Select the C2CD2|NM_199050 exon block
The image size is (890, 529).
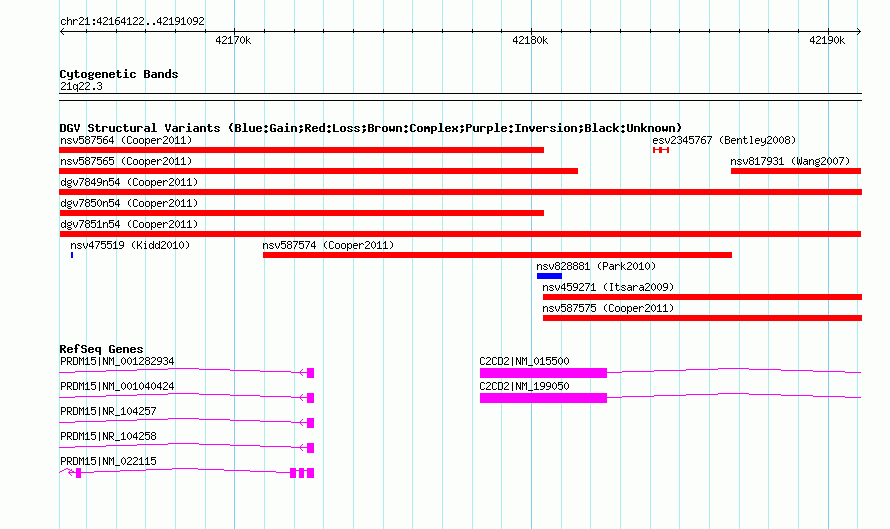[x=543, y=398]
